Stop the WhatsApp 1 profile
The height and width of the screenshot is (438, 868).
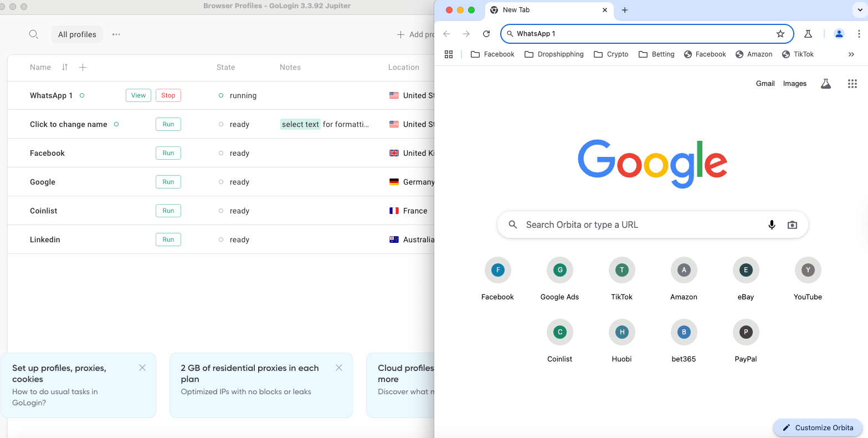pos(168,95)
